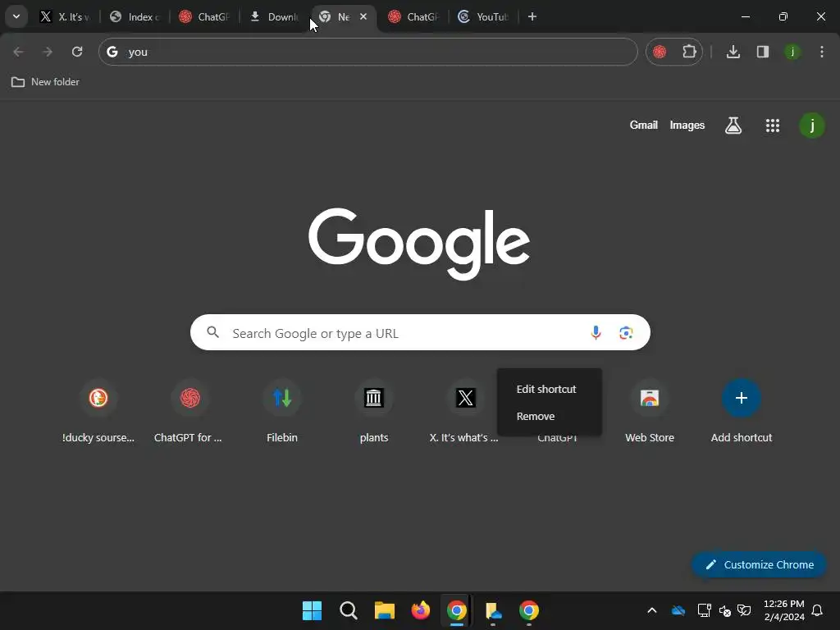The image size is (840, 630).
Task: Launch Firefox from taskbar
Action: coord(421,610)
